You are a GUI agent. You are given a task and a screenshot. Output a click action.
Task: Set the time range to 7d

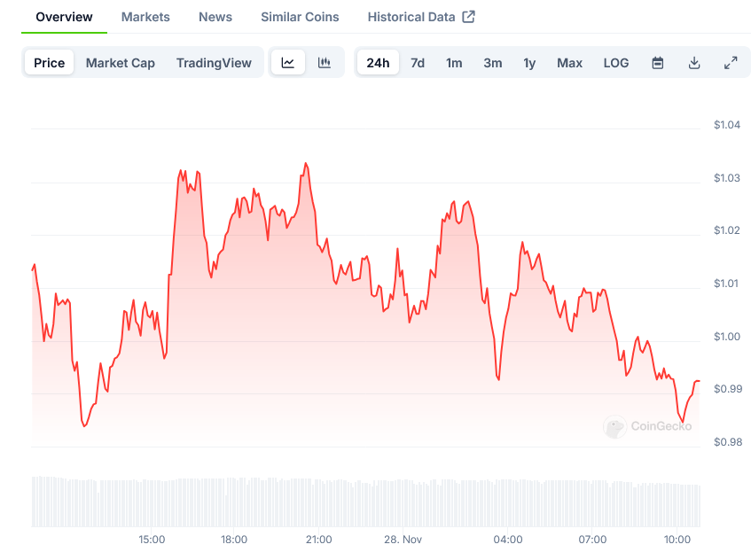(418, 63)
